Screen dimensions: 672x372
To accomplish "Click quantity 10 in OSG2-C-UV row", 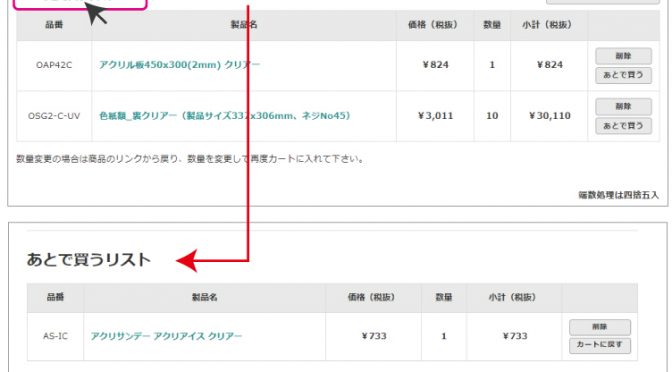I will pos(492,116).
